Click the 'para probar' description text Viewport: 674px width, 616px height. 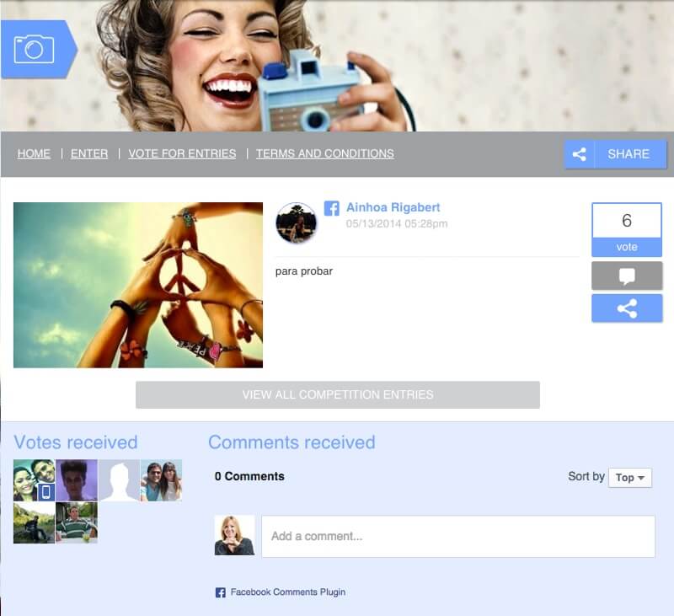(304, 271)
